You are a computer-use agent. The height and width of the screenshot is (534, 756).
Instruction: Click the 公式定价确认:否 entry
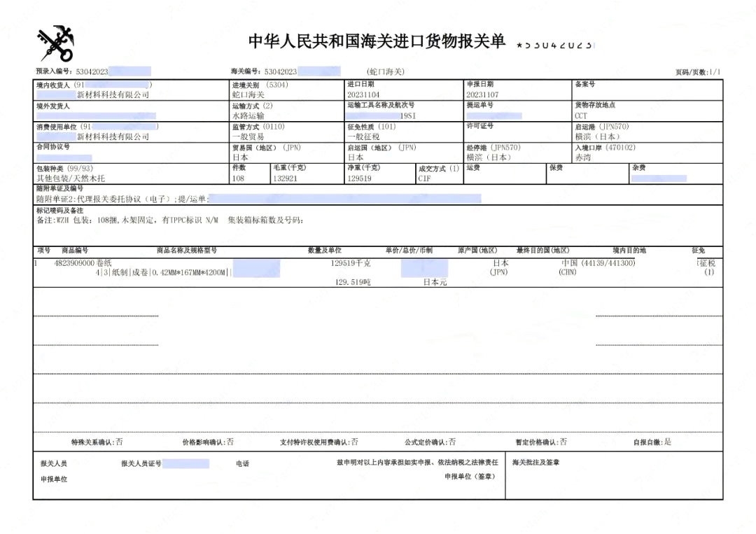pos(430,442)
